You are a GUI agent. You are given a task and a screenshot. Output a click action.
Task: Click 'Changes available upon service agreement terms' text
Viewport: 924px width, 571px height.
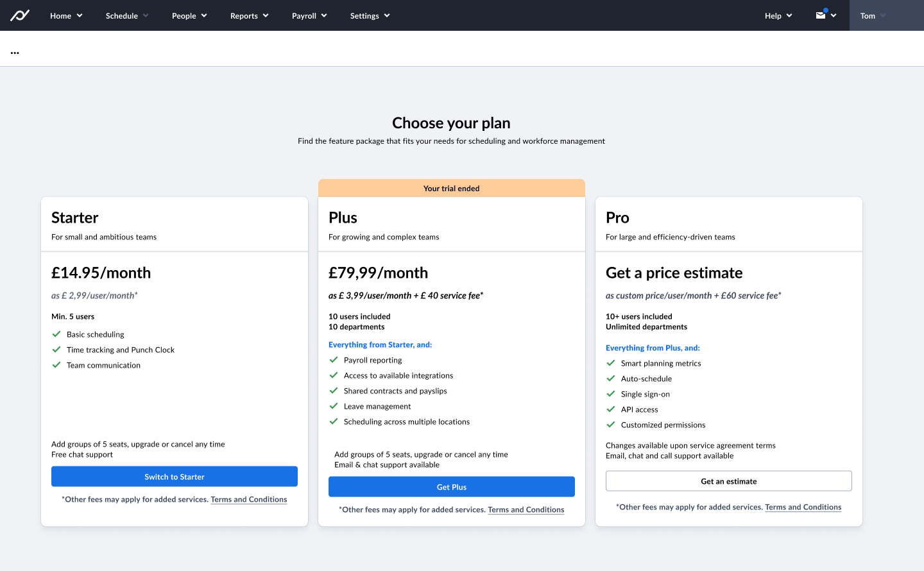click(x=690, y=445)
